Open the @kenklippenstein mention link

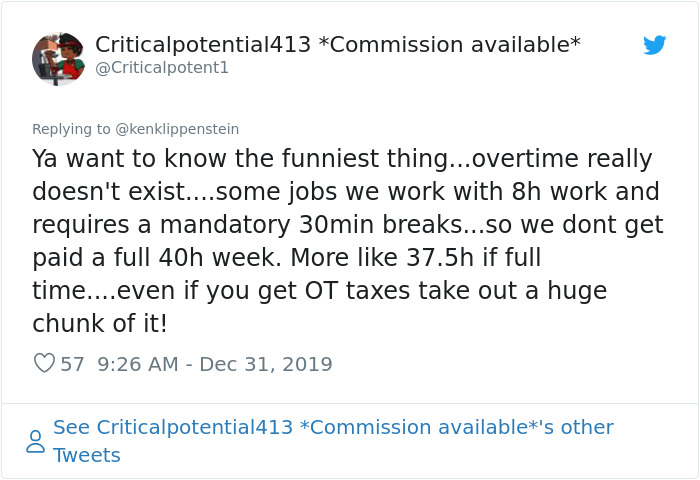(x=177, y=129)
